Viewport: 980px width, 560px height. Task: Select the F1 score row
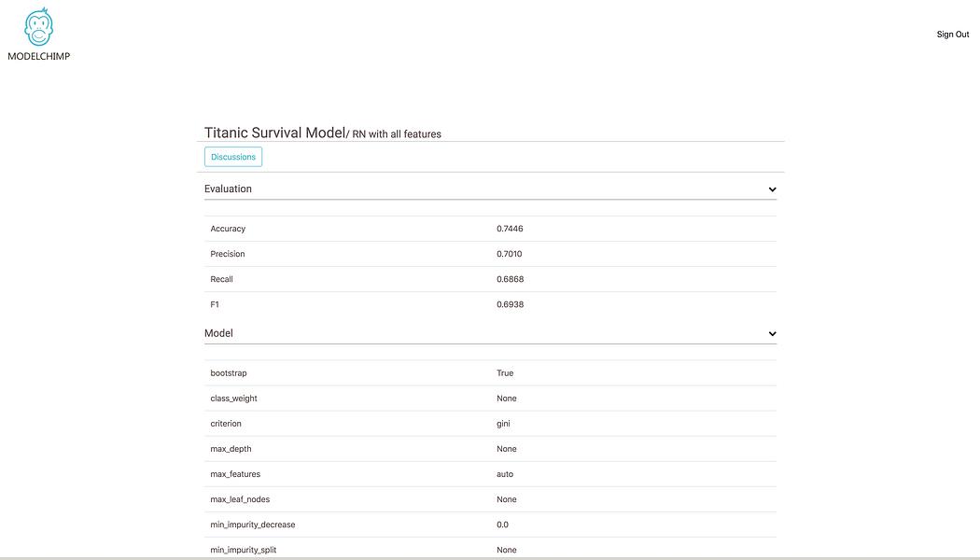click(491, 304)
